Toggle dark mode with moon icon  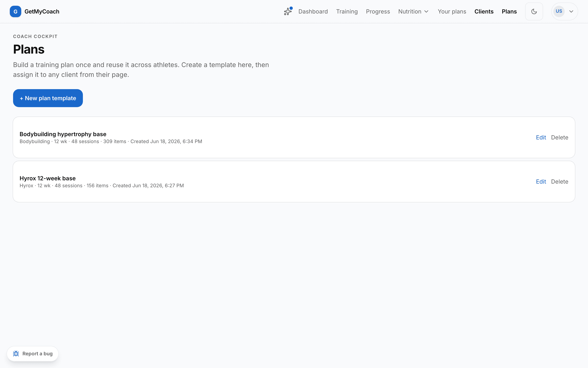point(534,11)
